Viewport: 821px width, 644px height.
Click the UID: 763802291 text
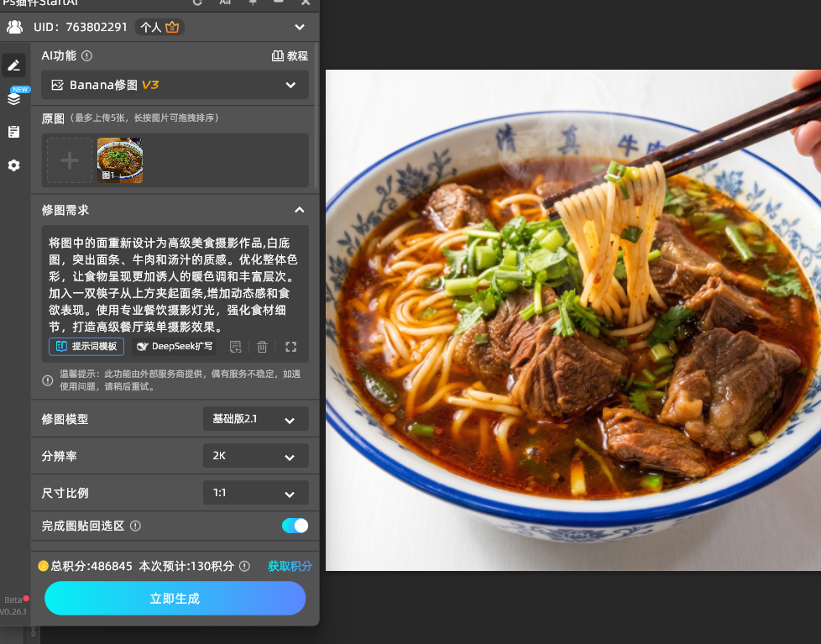(x=81, y=27)
